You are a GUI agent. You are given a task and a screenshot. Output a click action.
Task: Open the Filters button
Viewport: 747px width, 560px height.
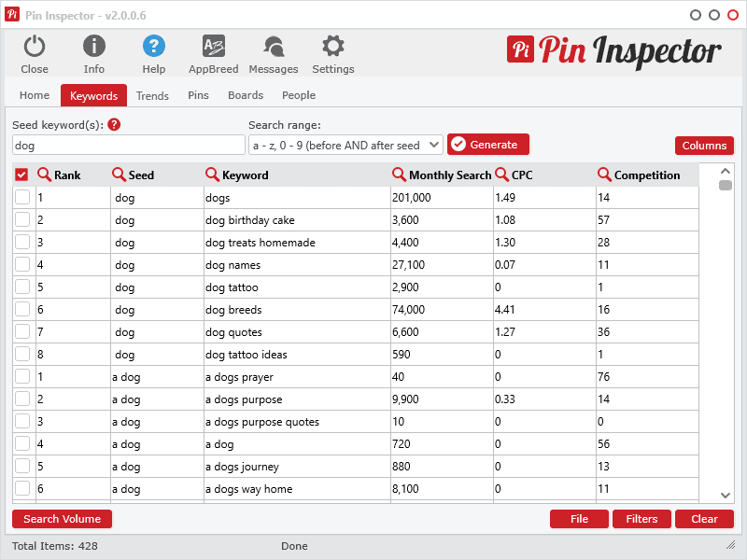[x=641, y=519]
